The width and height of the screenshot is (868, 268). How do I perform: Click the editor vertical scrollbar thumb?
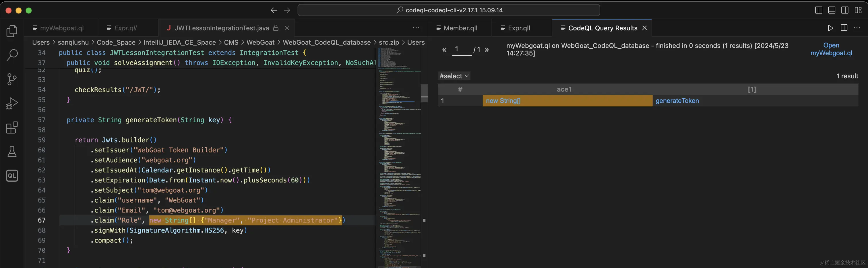[424, 93]
